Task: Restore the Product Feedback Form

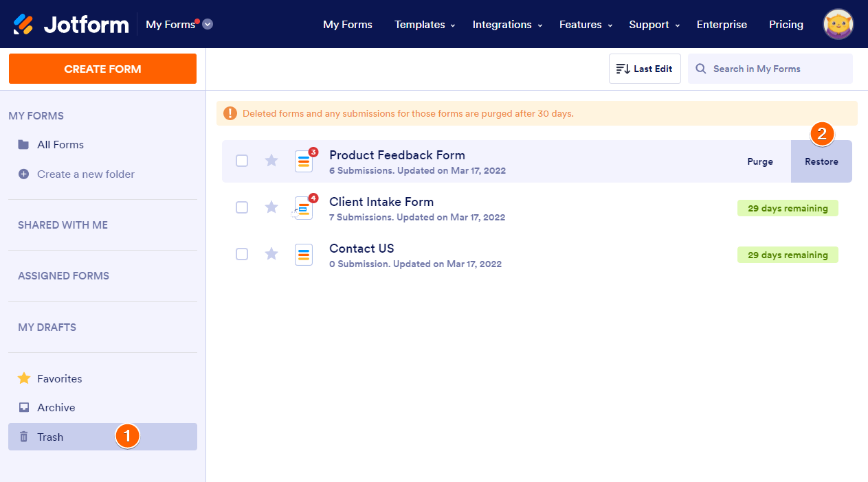Action: pyautogui.click(x=821, y=162)
